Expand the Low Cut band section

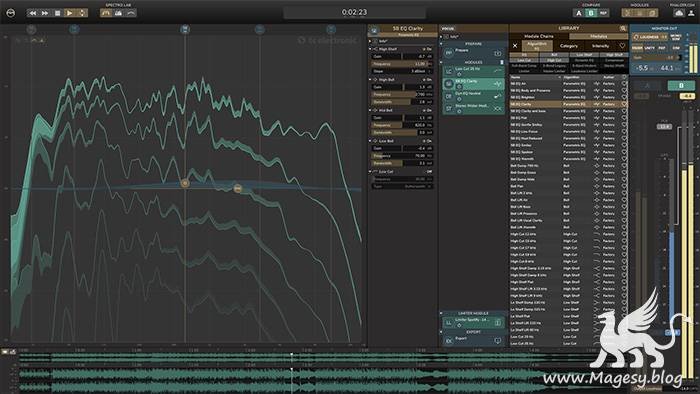(x=370, y=171)
